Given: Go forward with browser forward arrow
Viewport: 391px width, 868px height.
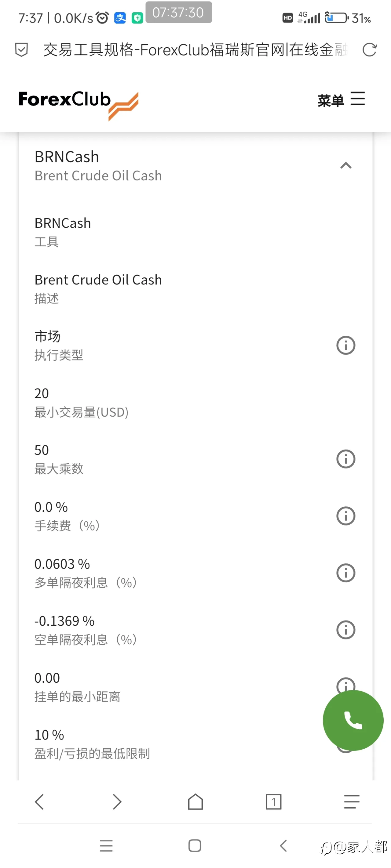Looking at the screenshot, I should (x=117, y=802).
